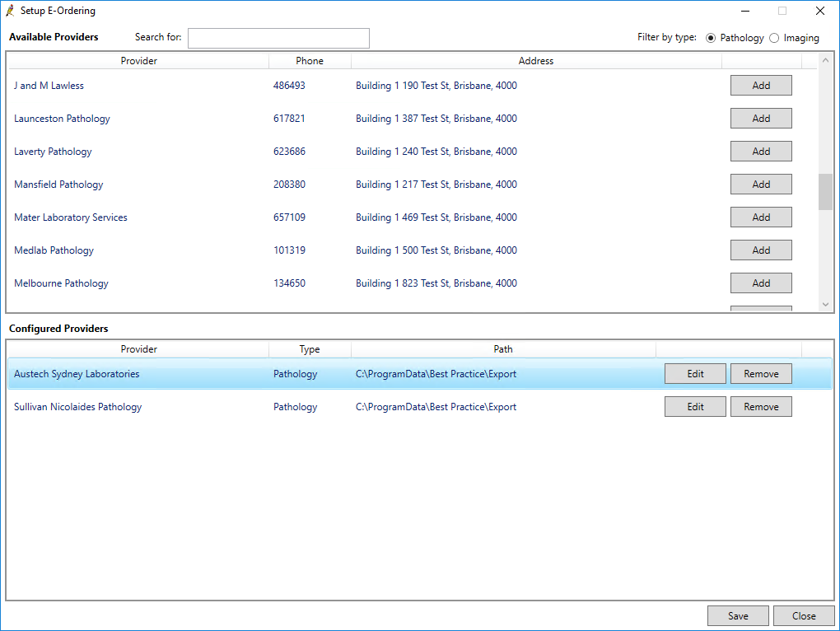Click address Building 1 823 Test St
Viewport: 840px width, 631px height.
(x=436, y=283)
